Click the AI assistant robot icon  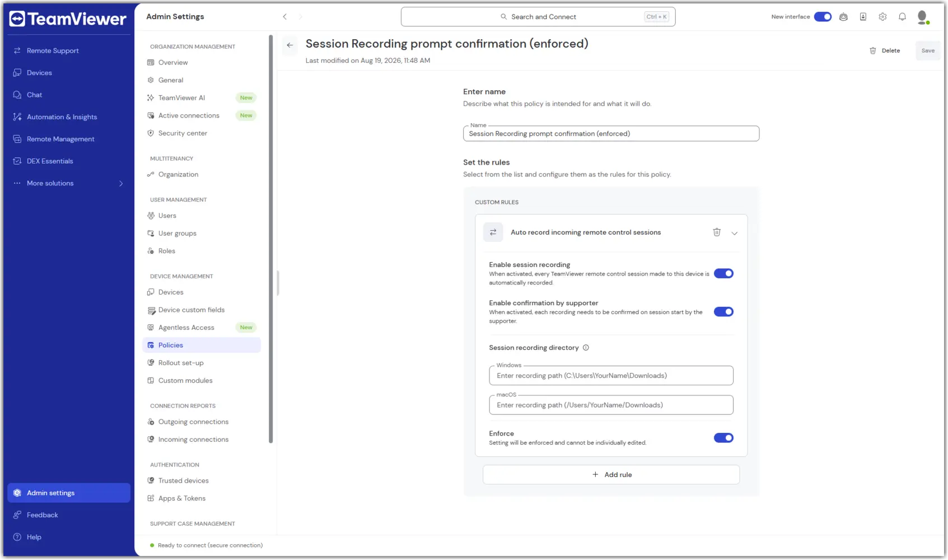pyautogui.click(x=843, y=17)
